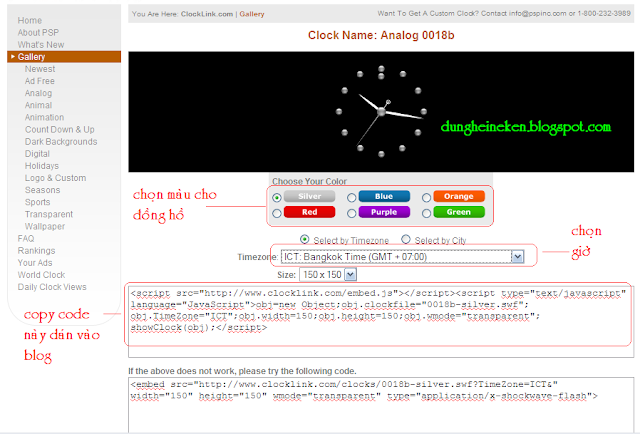
Task: Choose Select by Timezone option
Action: [x=304, y=239]
